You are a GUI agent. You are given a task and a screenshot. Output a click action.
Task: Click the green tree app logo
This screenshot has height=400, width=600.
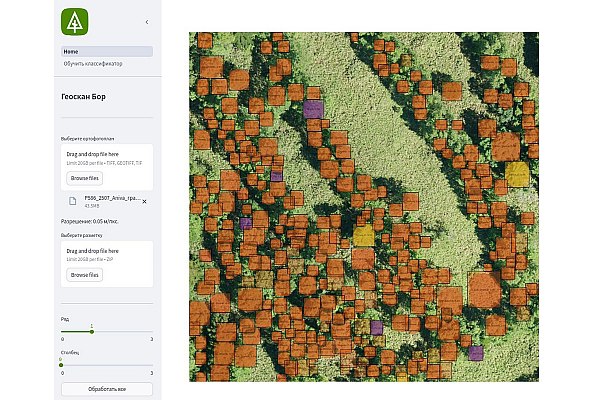tap(74, 21)
